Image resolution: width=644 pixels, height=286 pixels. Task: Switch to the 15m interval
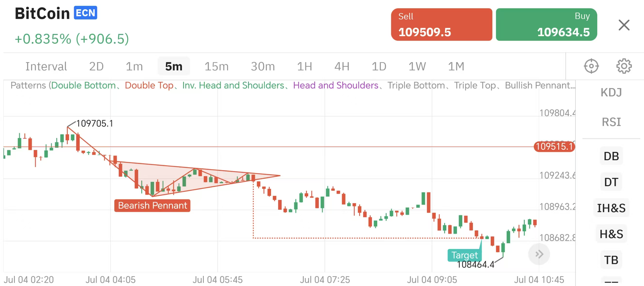(216, 67)
